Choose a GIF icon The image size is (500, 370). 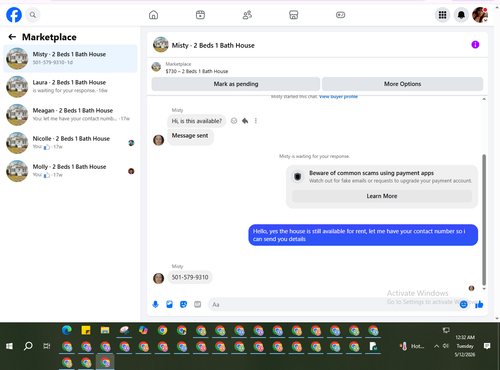198,304
